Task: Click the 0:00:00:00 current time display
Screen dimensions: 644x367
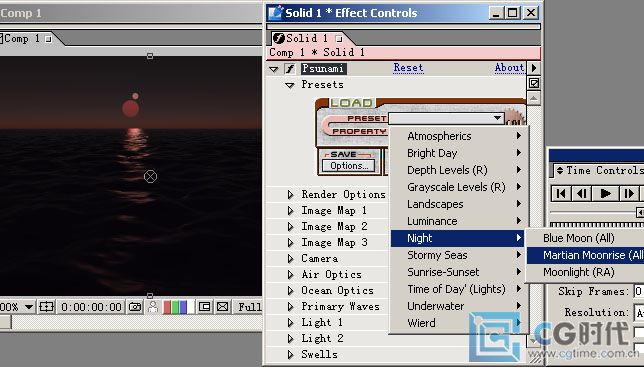Action: tap(92, 307)
